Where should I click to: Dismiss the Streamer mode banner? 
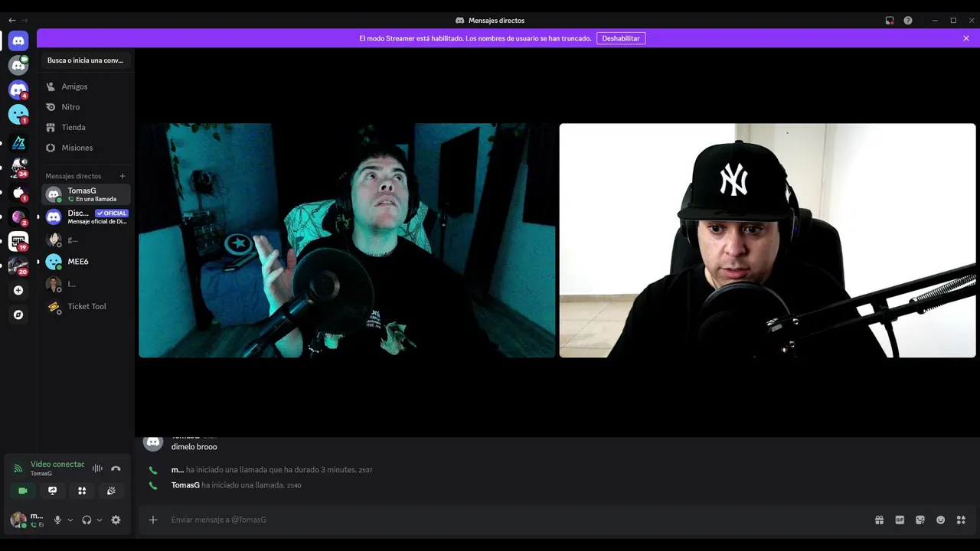tap(966, 38)
